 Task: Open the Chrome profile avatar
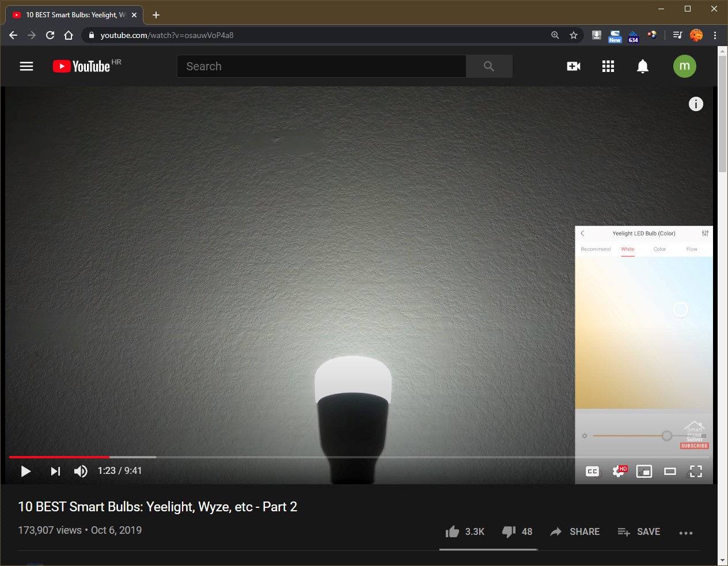click(696, 35)
